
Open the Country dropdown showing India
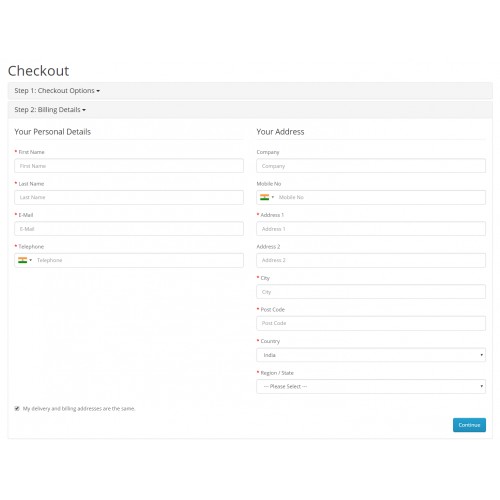coord(371,355)
